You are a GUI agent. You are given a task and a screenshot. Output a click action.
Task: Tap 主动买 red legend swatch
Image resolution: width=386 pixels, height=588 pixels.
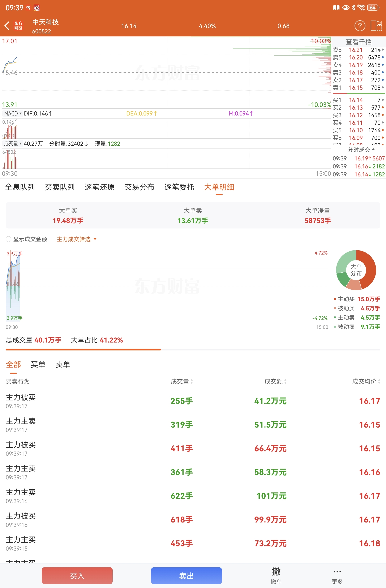point(335,299)
